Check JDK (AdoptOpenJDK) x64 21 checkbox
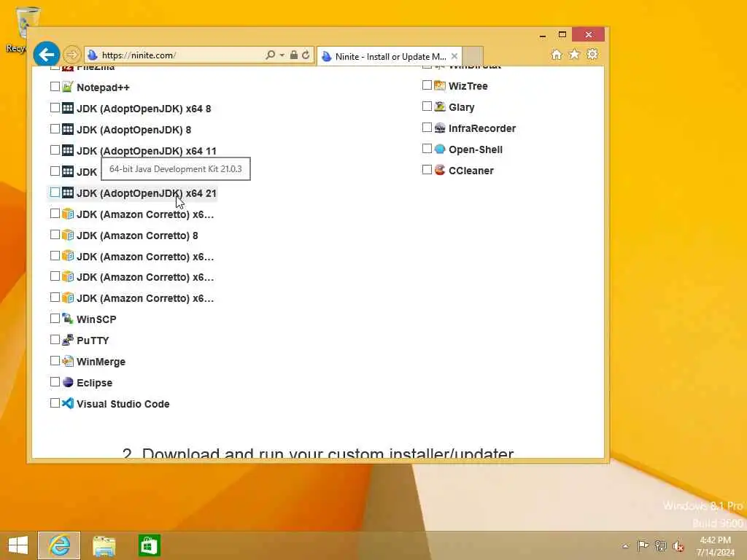This screenshot has height=560, width=747. [x=55, y=192]
